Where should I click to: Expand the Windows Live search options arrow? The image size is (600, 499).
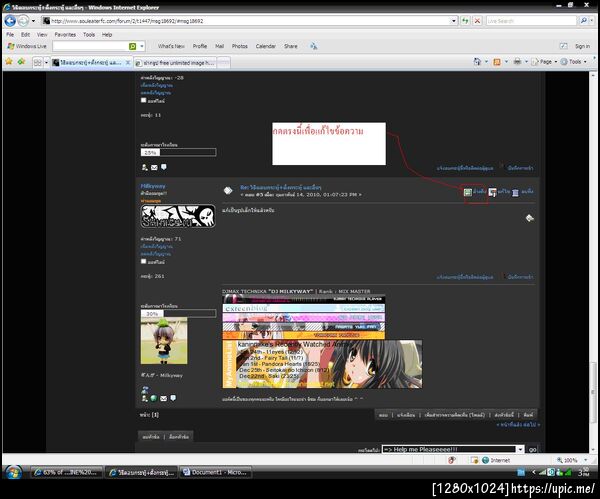point(142,46)
